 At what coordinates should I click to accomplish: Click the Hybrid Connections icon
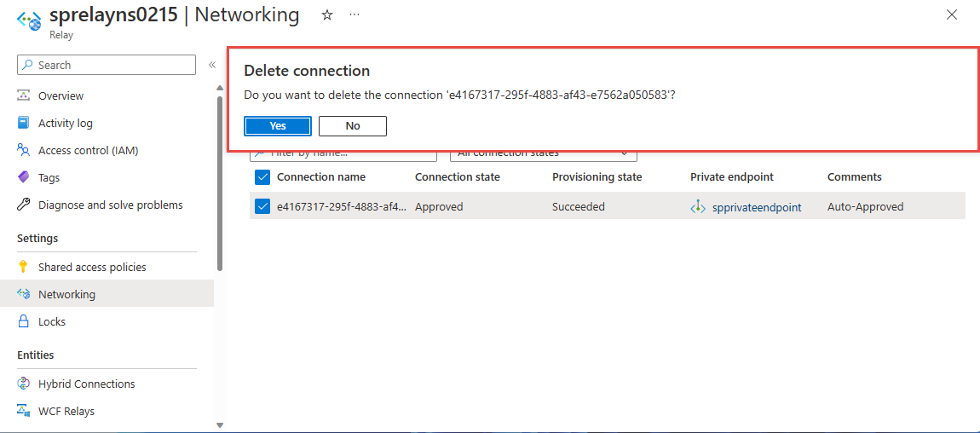(x=24, y=384)
